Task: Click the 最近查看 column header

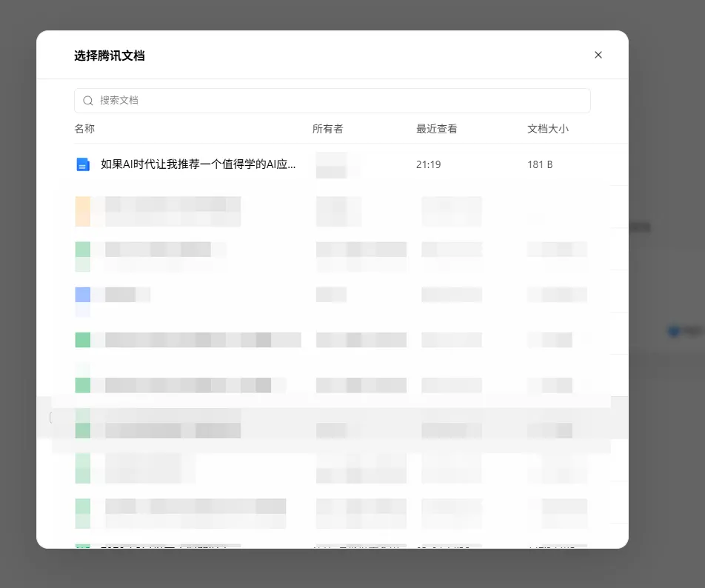Action: coord(437,129)
